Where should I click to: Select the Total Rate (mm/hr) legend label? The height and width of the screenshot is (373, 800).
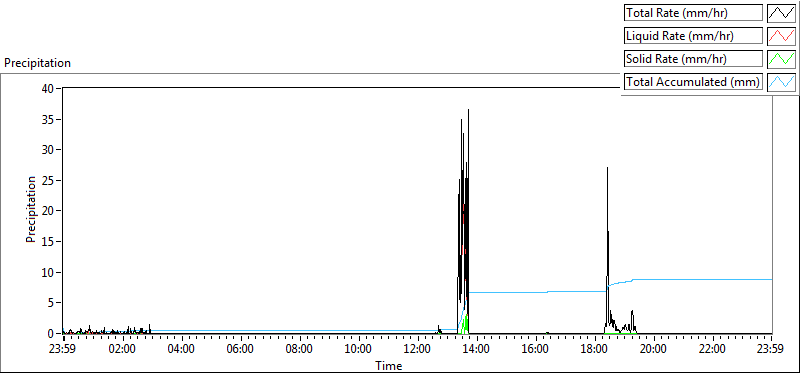click(693, 13)
